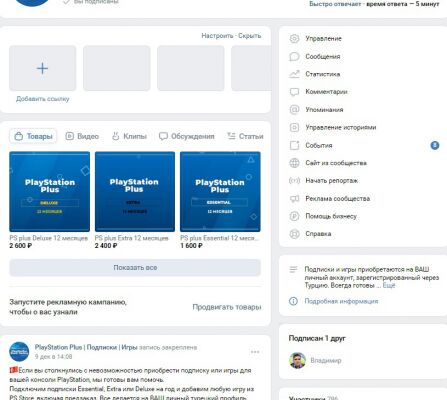This screenshot has width=447, height=400.
Task: Open the PS Plus Deluxe product thumbnail
Action: (50, 192)
